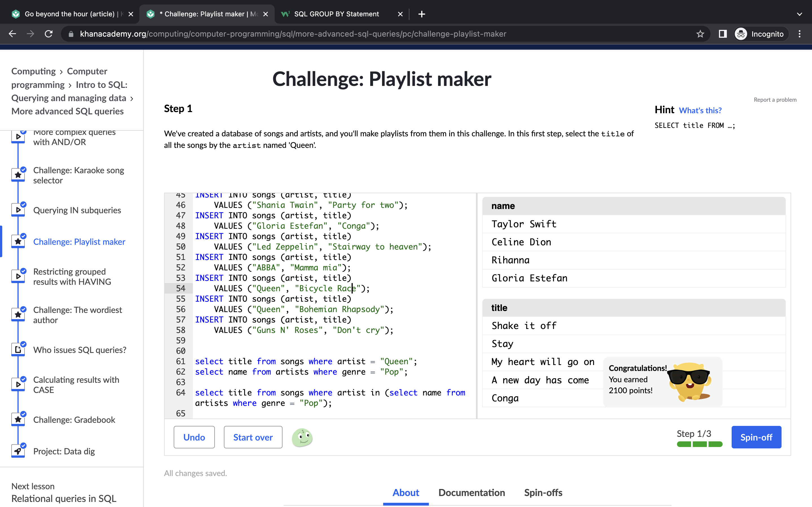This screenshot has width=812, height=507.
Task: Click the completion checkmark on Challenge: Karaoke song selector
Action: (x=23, y=169)
